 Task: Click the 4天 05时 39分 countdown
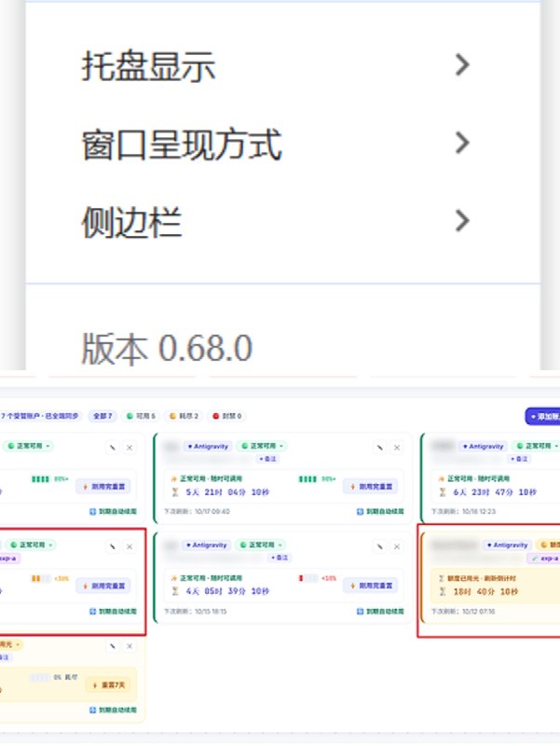coord(227,591)
